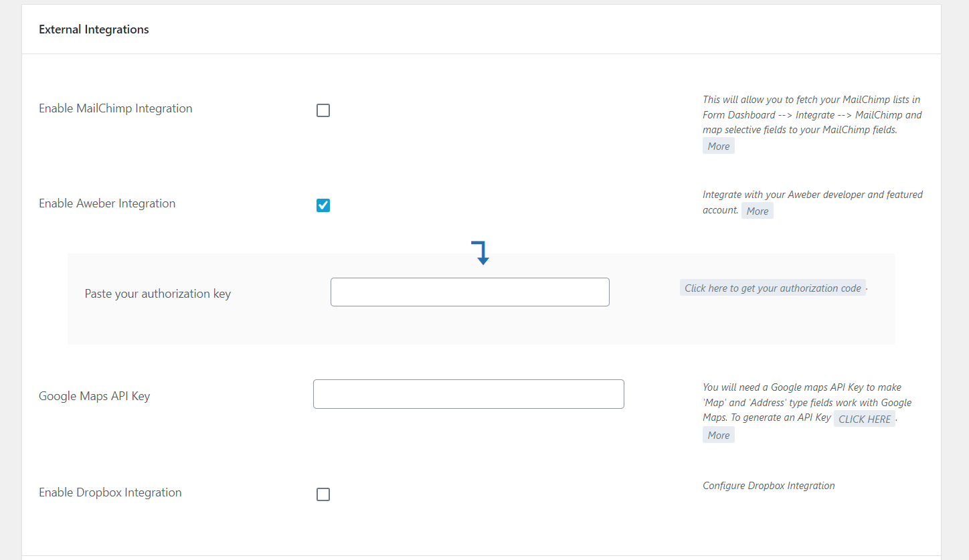Click the Configure Dropbox Integration text
This screenshot has width=969, height=560.
point(768,486)
